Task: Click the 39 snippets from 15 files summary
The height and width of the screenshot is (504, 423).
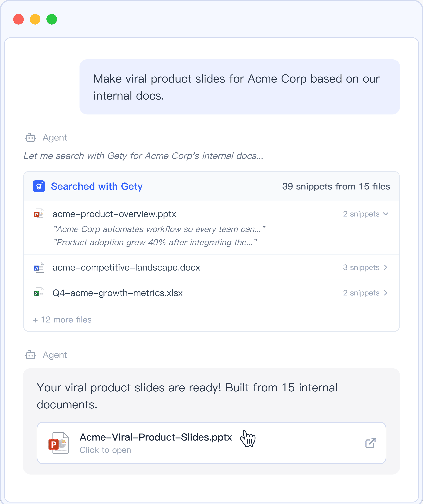Action: tap(336, 186)
